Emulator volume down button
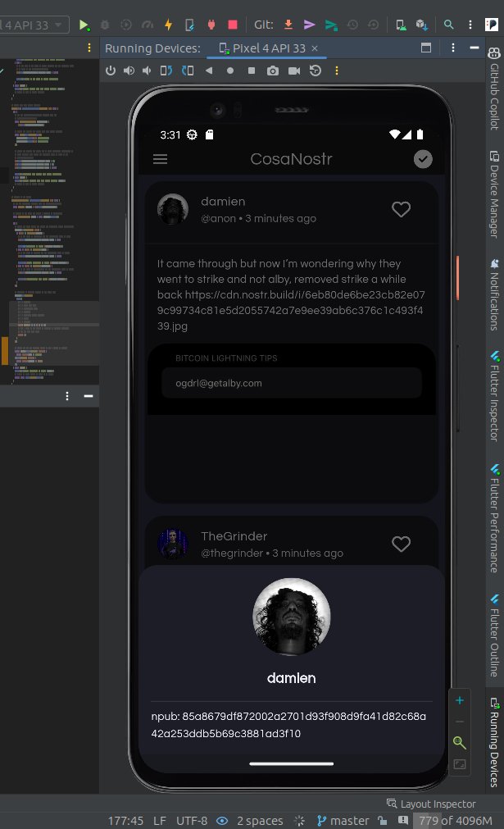Screen dimensions: 504x829 coord(147,71)
